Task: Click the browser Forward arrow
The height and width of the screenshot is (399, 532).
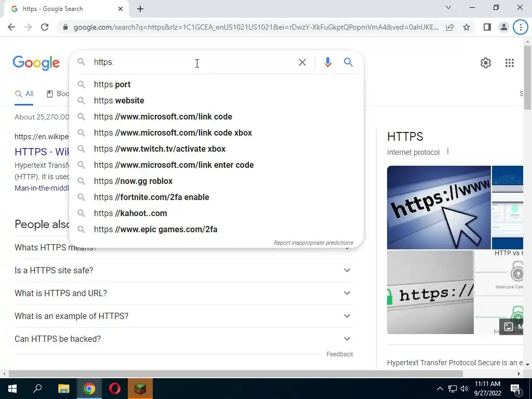Action: pos(28,27)
